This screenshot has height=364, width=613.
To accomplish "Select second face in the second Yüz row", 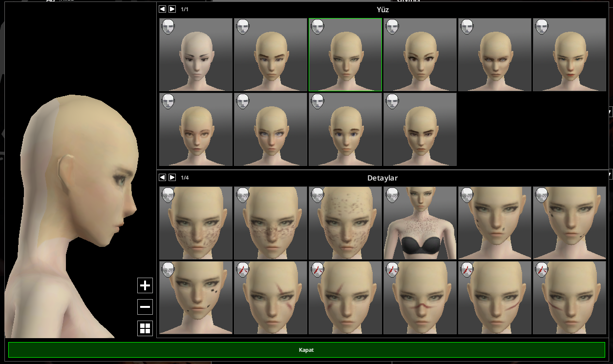I will (x=271, y=129).
